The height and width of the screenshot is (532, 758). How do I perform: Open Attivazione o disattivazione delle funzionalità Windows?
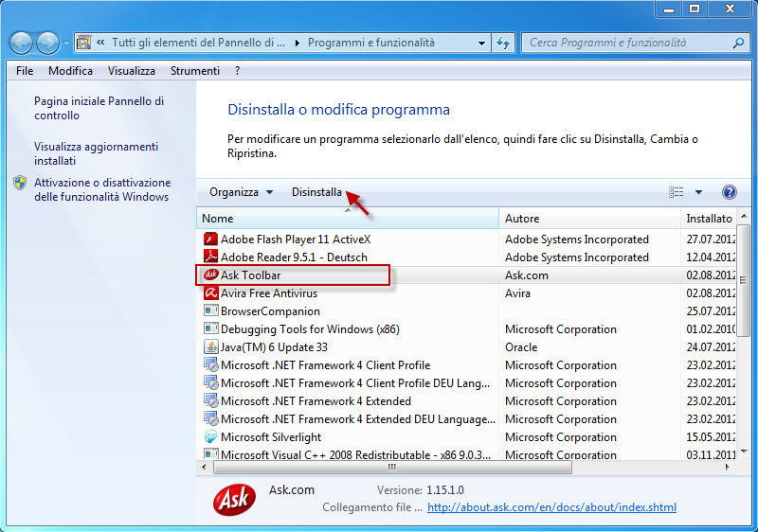point(102,189)
